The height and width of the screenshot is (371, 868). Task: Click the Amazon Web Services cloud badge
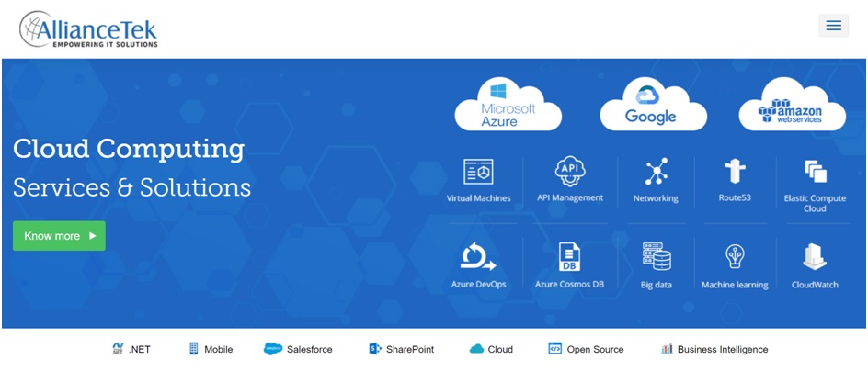click(791, 105)
